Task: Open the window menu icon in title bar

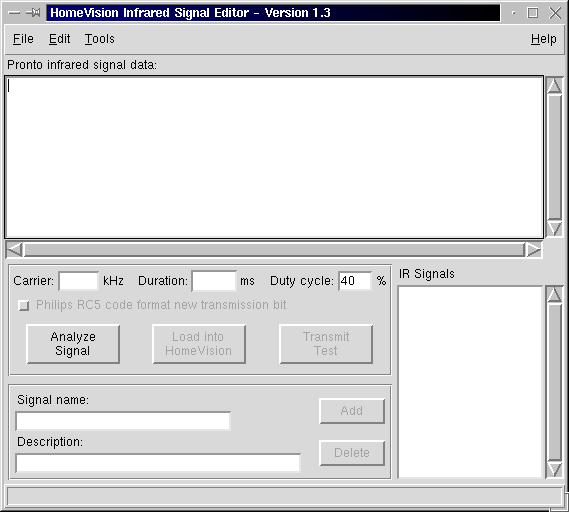Action: pyautogui.click(x=14, y=13)
